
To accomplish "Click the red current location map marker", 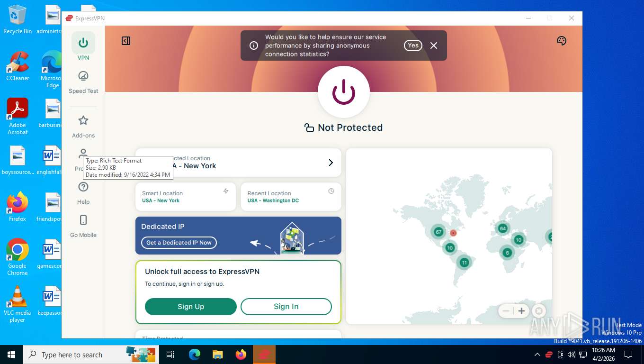I will [453, 233].
